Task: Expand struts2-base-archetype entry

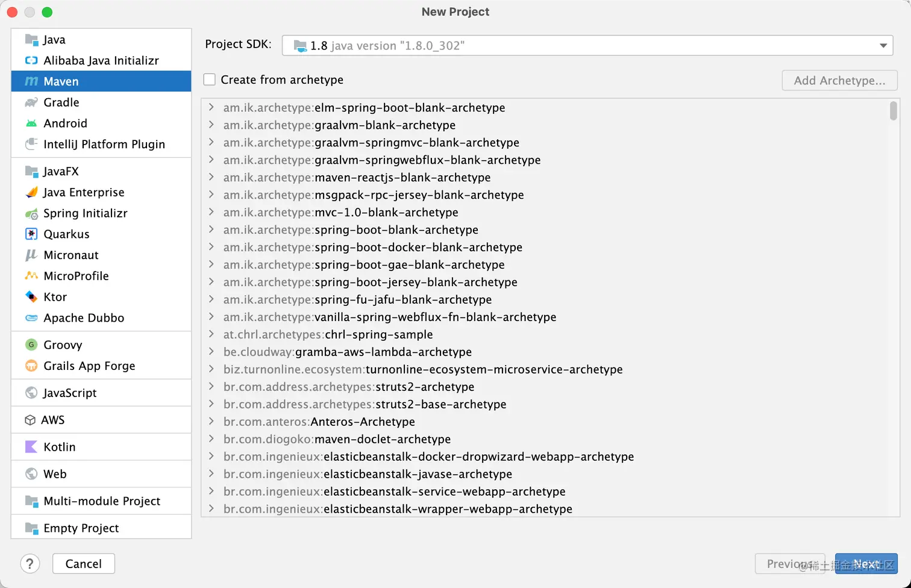Action: 211,404
